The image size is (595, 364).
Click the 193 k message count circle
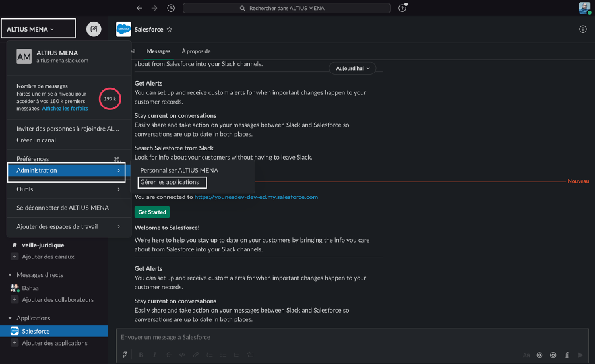(x=110, y=99)
